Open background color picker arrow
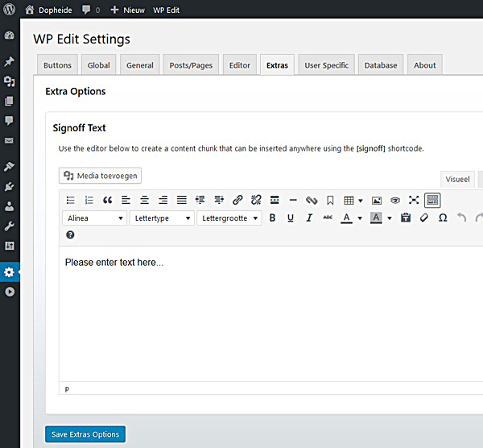 coord(390,218)
